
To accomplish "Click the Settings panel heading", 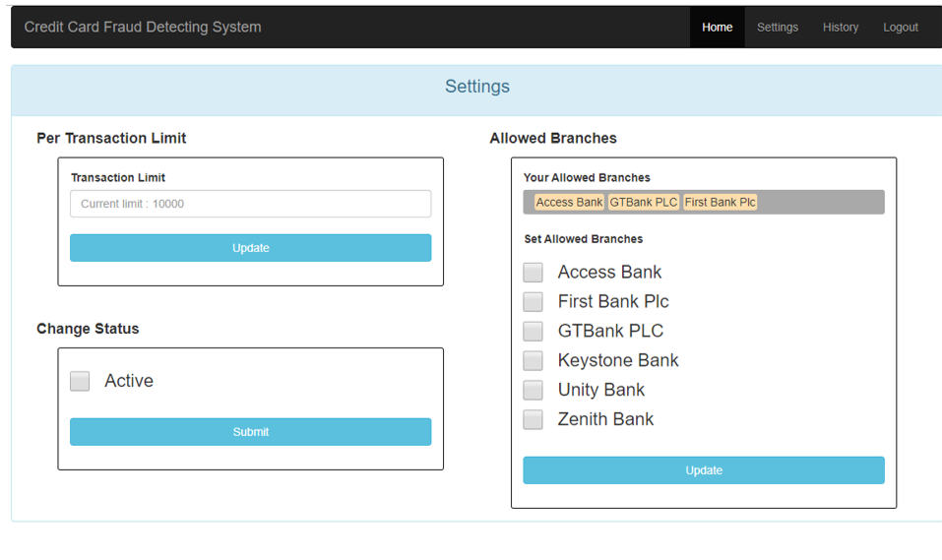I will pyautogui.click(x=477, y=86).
